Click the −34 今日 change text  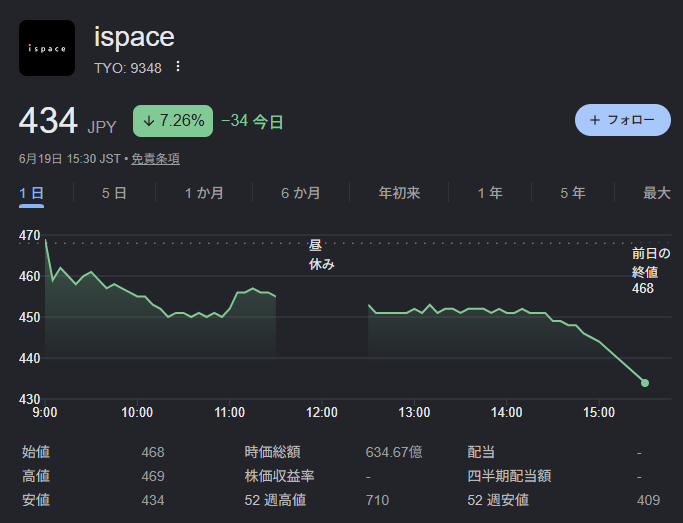252,121
